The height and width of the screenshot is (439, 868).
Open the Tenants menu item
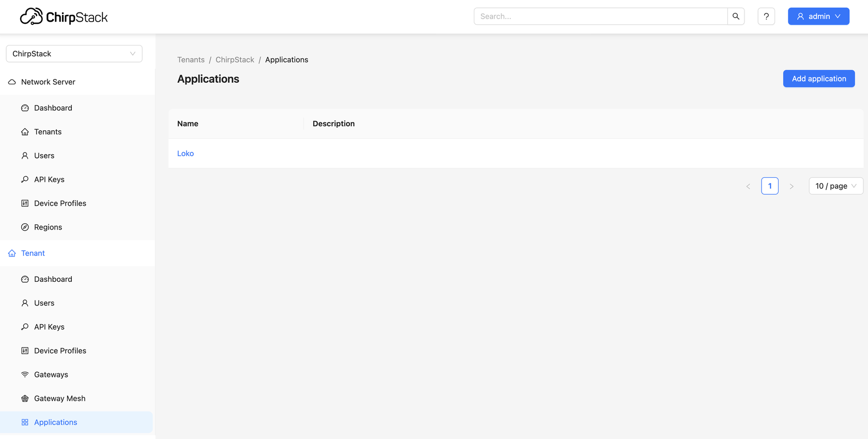[x=76, y=132]
